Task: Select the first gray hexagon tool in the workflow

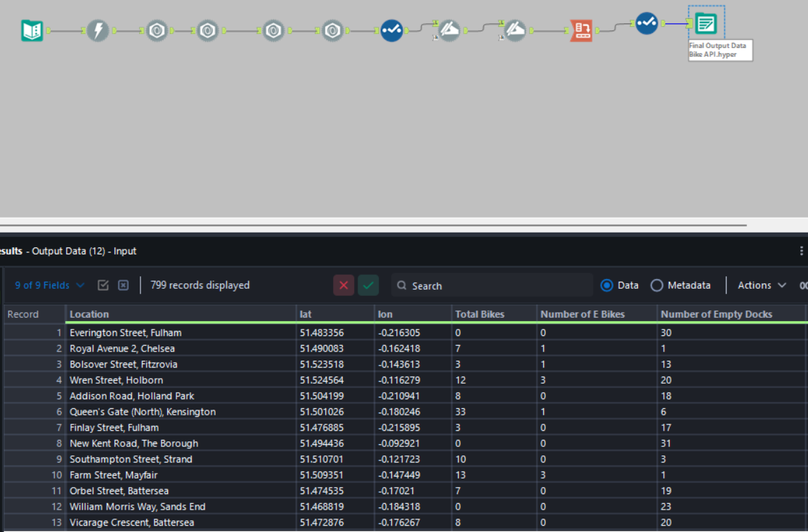Action: click(157, 30)
